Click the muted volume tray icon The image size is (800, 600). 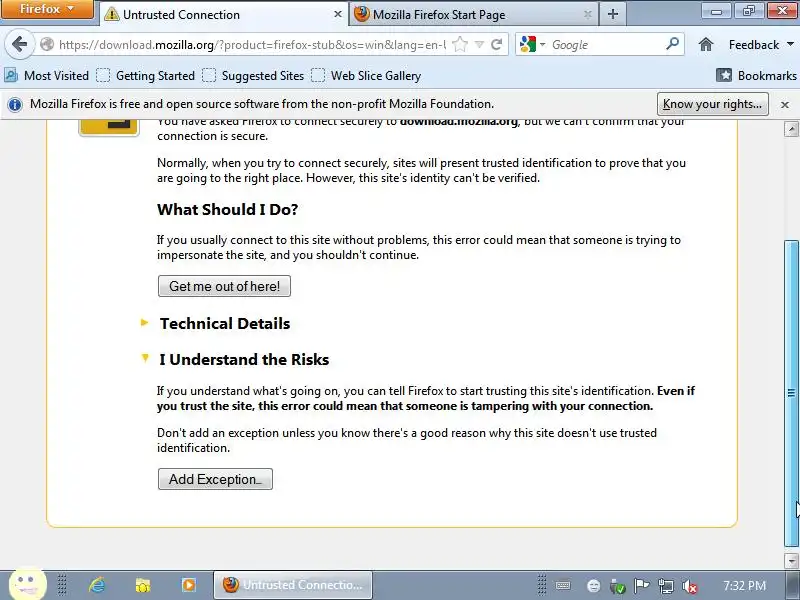tap(690, 586)
